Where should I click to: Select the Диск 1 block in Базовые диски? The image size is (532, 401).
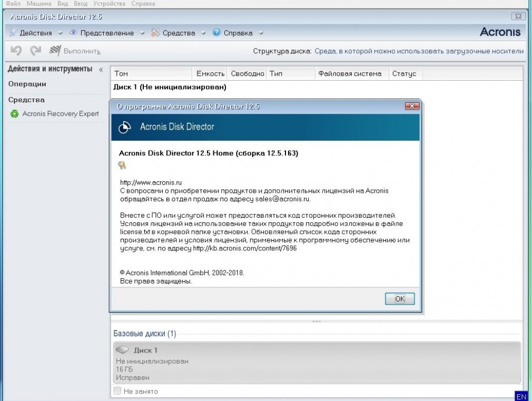click(317, 363)
